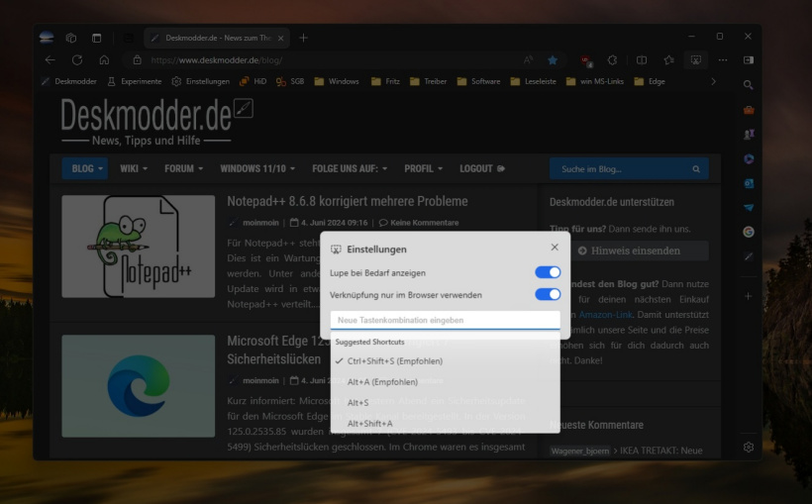
Task: Pick the Alt+S shortcut option
Action: (358, 402)
